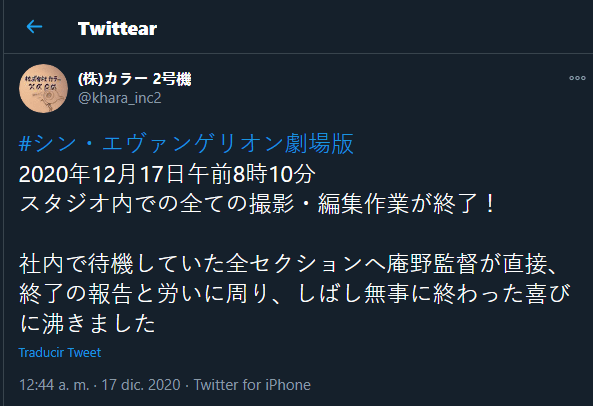Go back using the left arrow icon
The image size is (593, 406).
(x=34, y=27)
